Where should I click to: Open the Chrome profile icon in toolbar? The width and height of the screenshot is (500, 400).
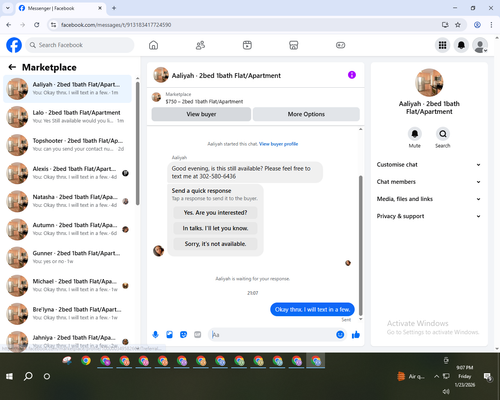[477, 25]
